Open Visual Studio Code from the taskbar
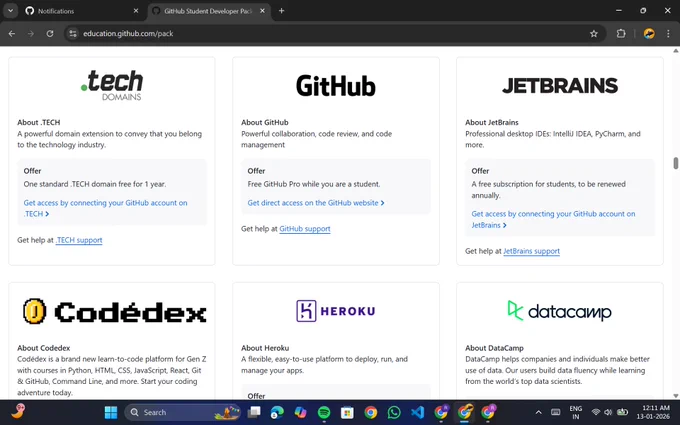The image size is (680, 425). click(418, 412)
